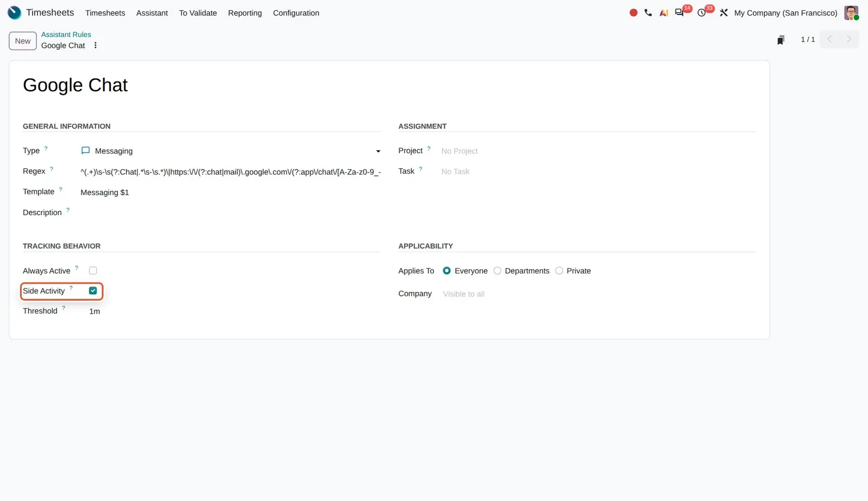Open the debug tools wrench icon
The image size is (868, 501).
click(724, 12)
